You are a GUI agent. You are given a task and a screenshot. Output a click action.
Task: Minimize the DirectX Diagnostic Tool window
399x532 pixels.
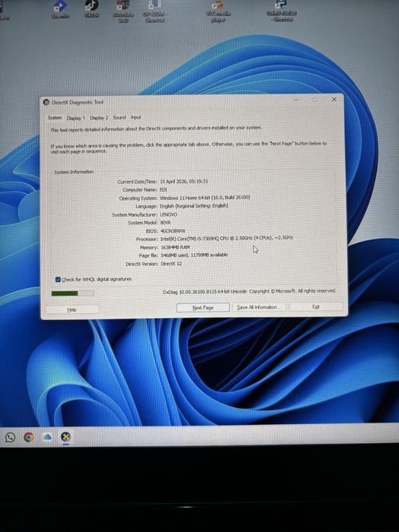point(296,100)
